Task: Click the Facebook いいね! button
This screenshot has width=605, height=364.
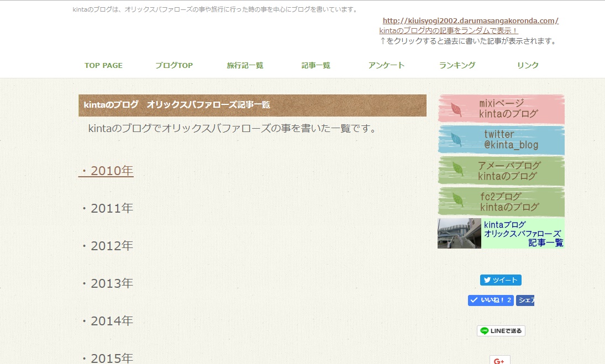Action: [x=491, y=300]
